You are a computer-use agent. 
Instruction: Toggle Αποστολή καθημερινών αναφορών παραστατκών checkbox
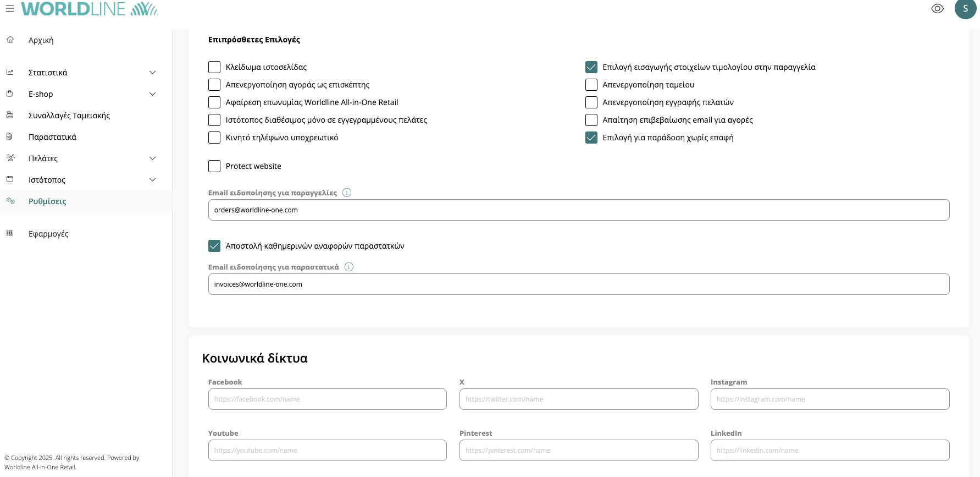214,246
